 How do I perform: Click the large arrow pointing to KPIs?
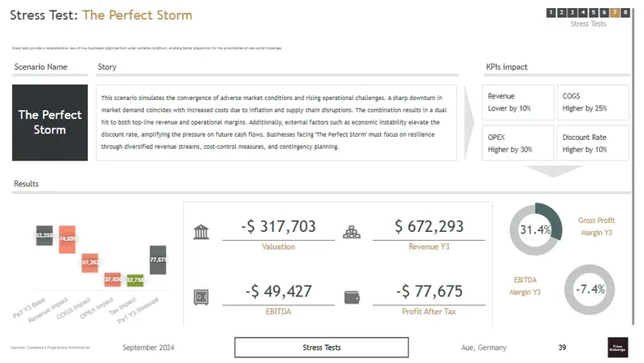[471, 122]
